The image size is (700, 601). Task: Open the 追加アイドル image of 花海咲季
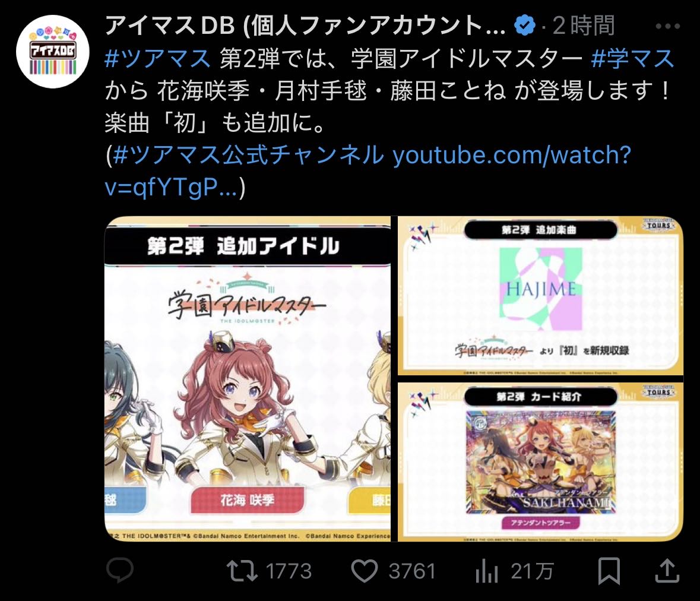(248, 379)
